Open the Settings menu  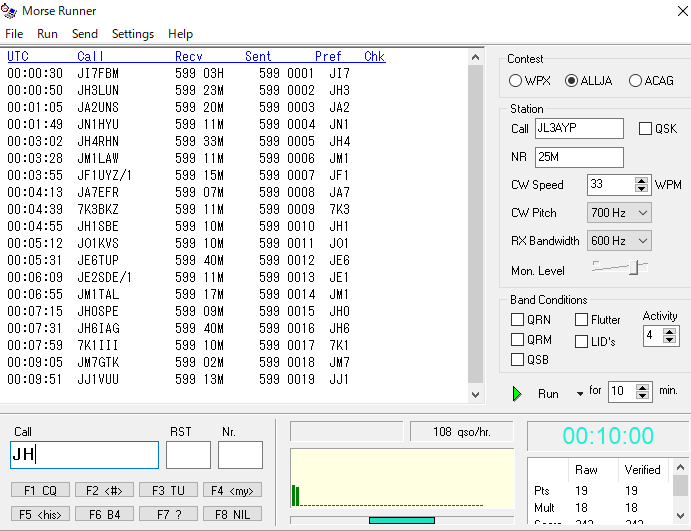coord(133,34)
